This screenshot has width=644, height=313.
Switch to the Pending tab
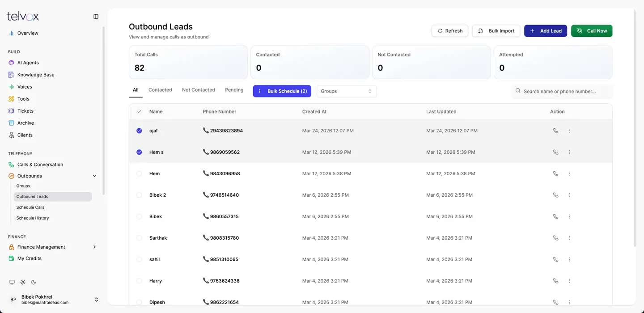click(234, 90)
